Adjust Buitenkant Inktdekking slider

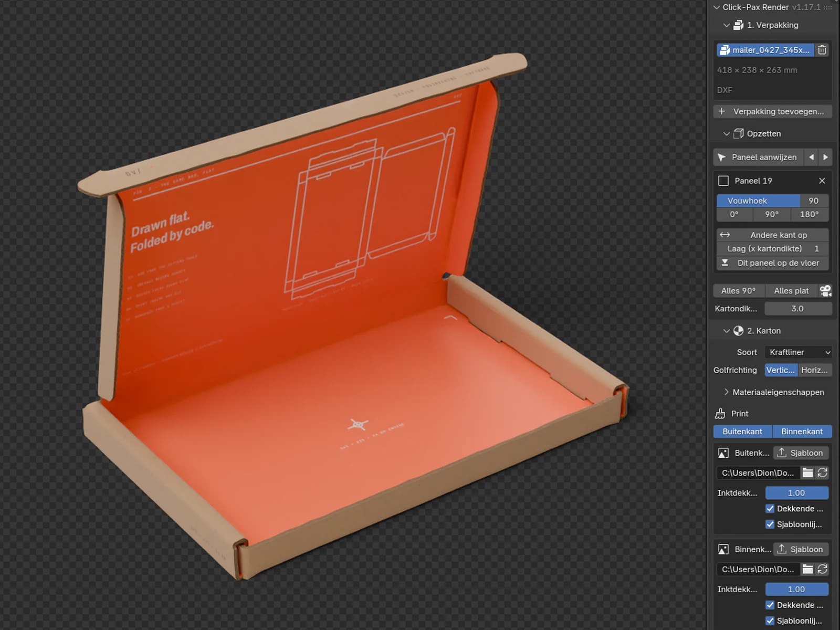pos(797,493)
